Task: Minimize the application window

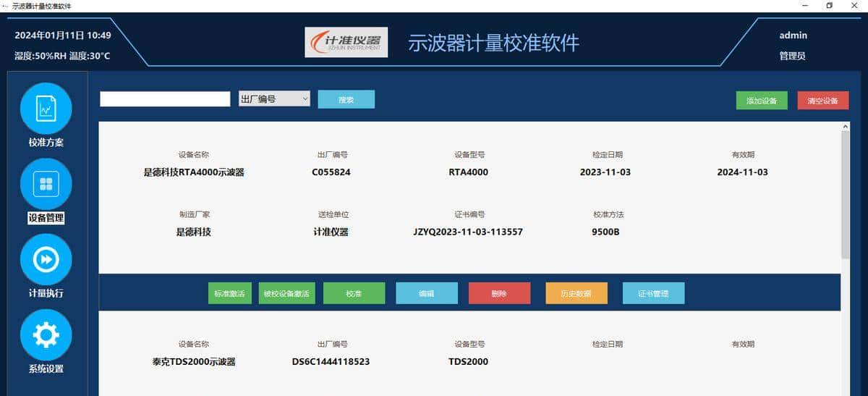Action: 805,6
